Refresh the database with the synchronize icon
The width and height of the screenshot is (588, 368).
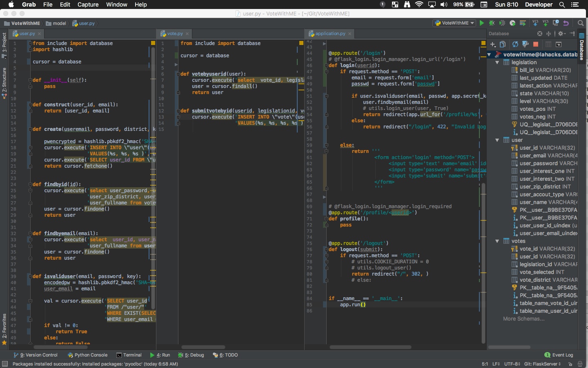click(x=515, y=44)
